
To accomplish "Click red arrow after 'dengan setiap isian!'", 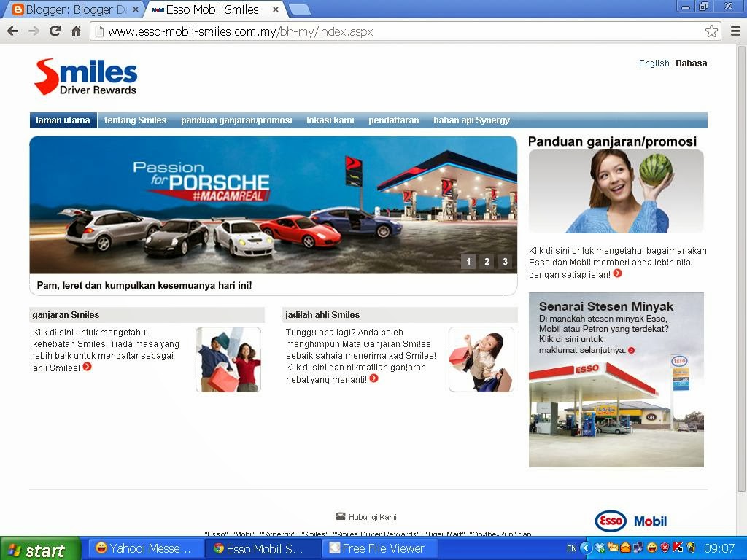I will point(617,273).
